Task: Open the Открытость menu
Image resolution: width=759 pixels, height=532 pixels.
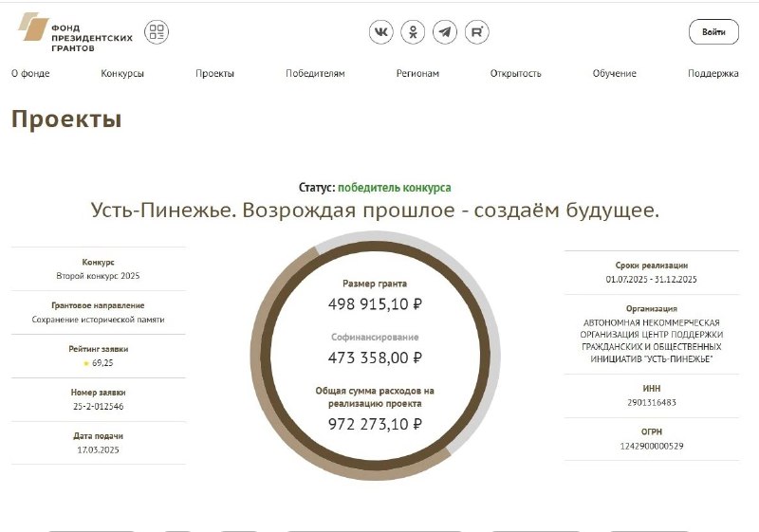Action: click(x=515, y=74)
